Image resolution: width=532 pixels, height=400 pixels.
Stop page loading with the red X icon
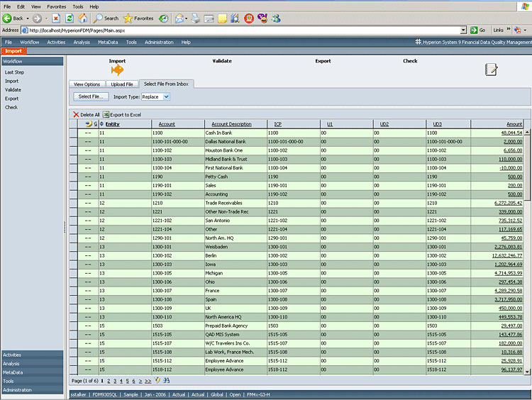(x=56, y=18)
